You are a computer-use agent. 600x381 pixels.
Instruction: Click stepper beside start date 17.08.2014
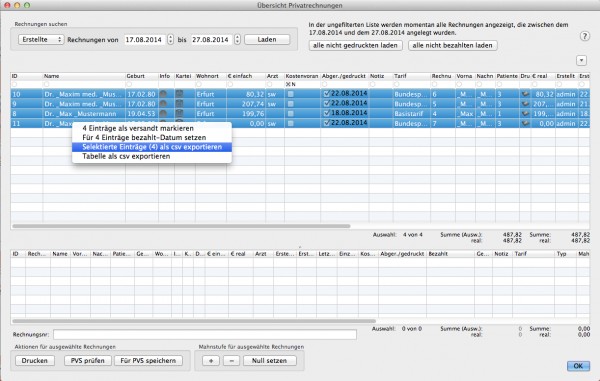pyautogui.click(x=171, y=39)
